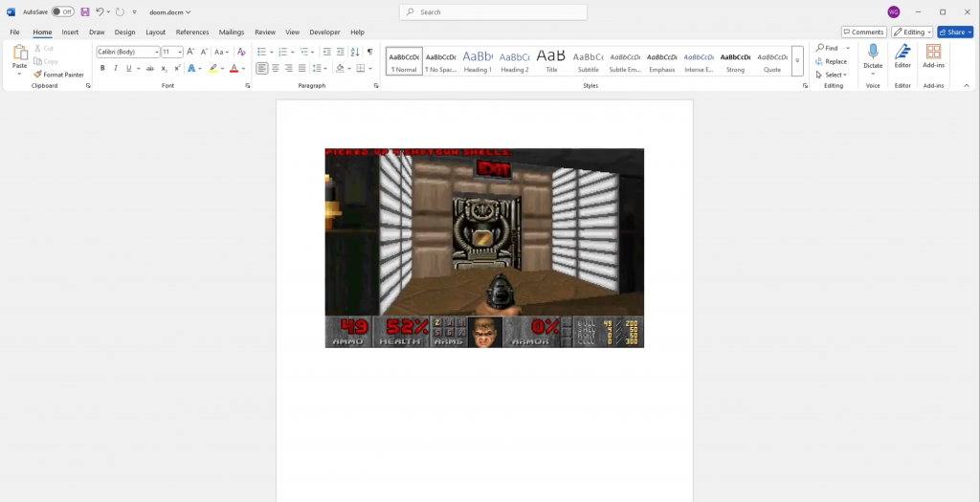This screenshot has width=980, height=502.
Task: Expand the Styles gallery more arrow
Action: point(797,60)
